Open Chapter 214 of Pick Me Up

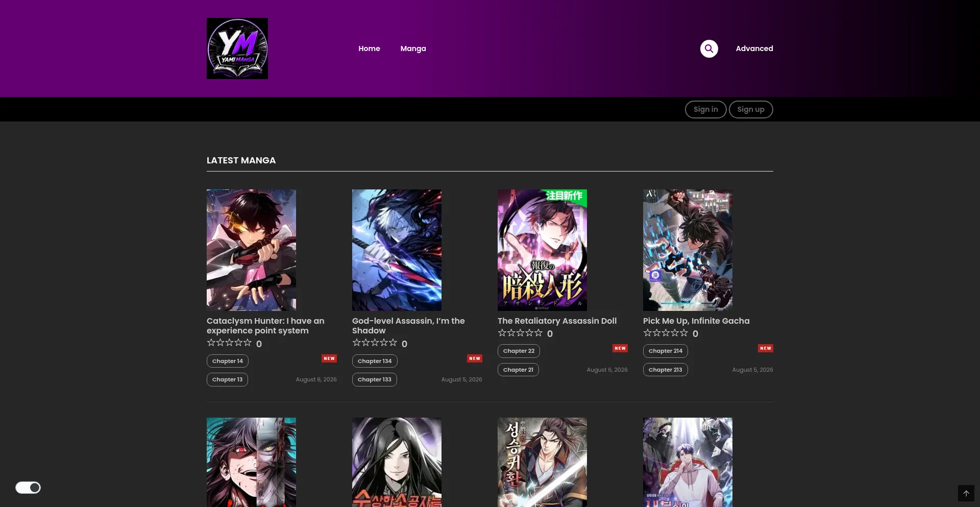click(x=665, y=351)
